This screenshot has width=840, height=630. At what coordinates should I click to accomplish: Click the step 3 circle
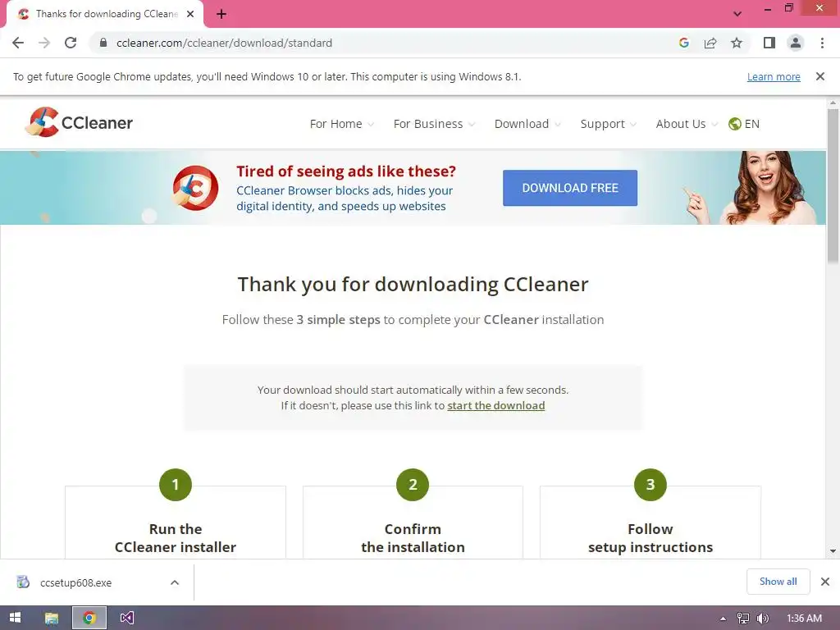[x=651, y=485]
